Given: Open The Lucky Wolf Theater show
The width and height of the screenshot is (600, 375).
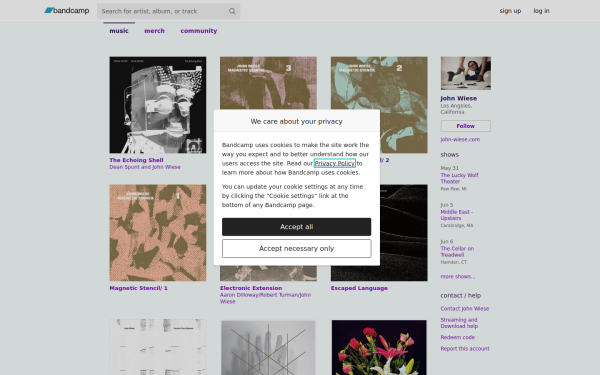Looking at the screenshot, I should click(x=459, y=178).
